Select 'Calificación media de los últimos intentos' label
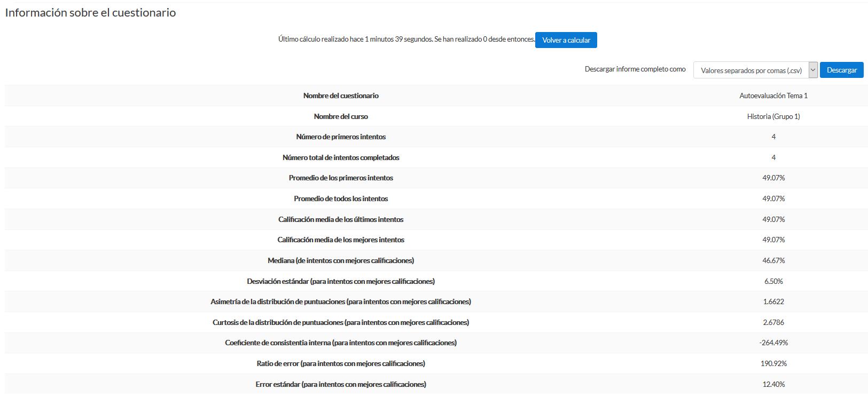This screenshot has height=397, width=868. coord(341,219)
